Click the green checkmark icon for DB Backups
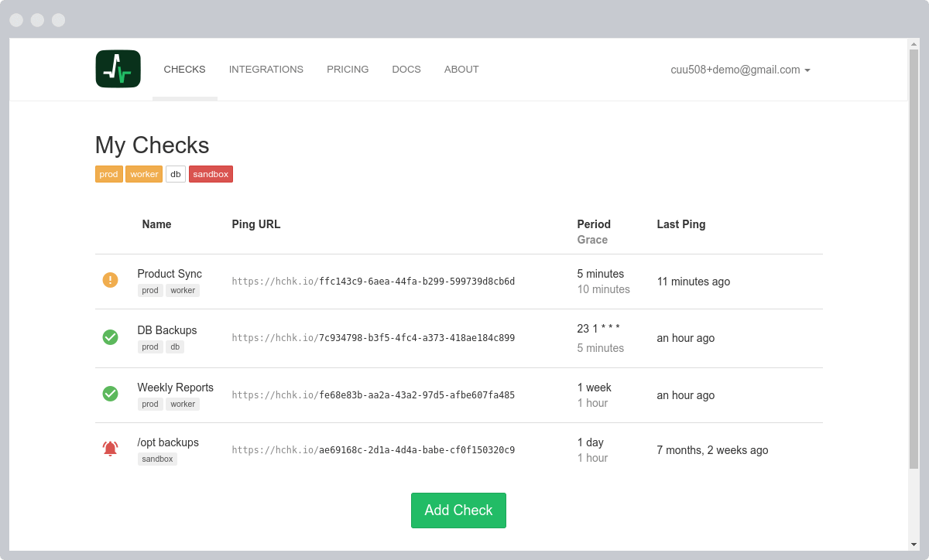Viewport: 929px width, 560px height. click(x=110, y=337)
